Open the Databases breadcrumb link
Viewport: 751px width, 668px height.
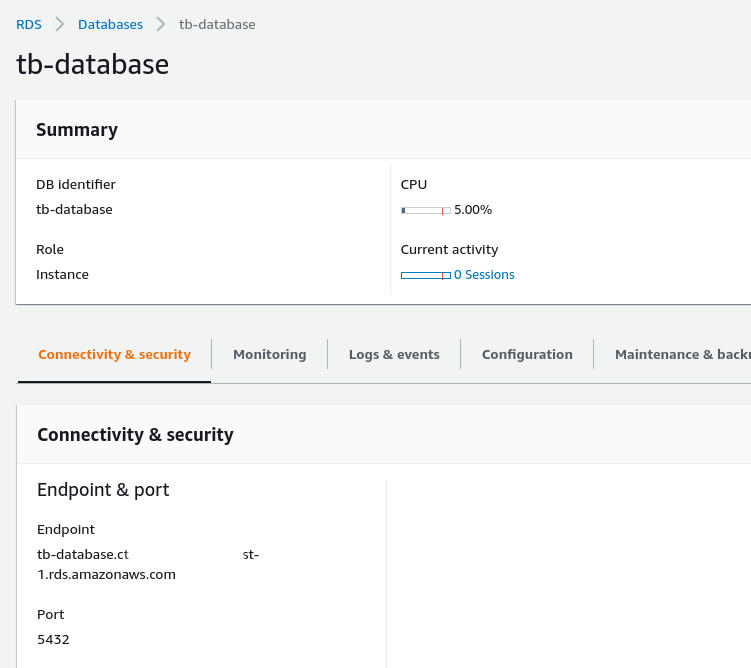click(x=110, y=24)
